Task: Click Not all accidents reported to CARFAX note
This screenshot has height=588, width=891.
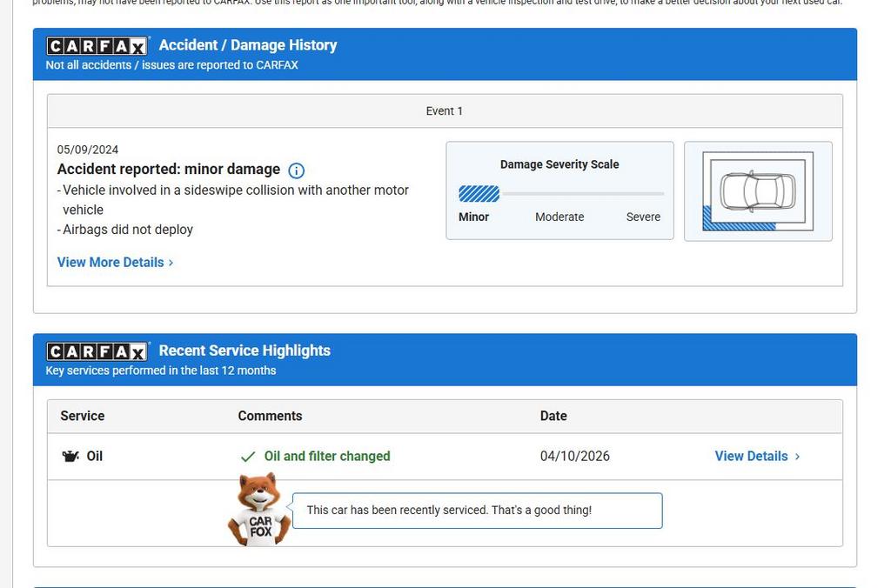Action: [x=171, y=64]
